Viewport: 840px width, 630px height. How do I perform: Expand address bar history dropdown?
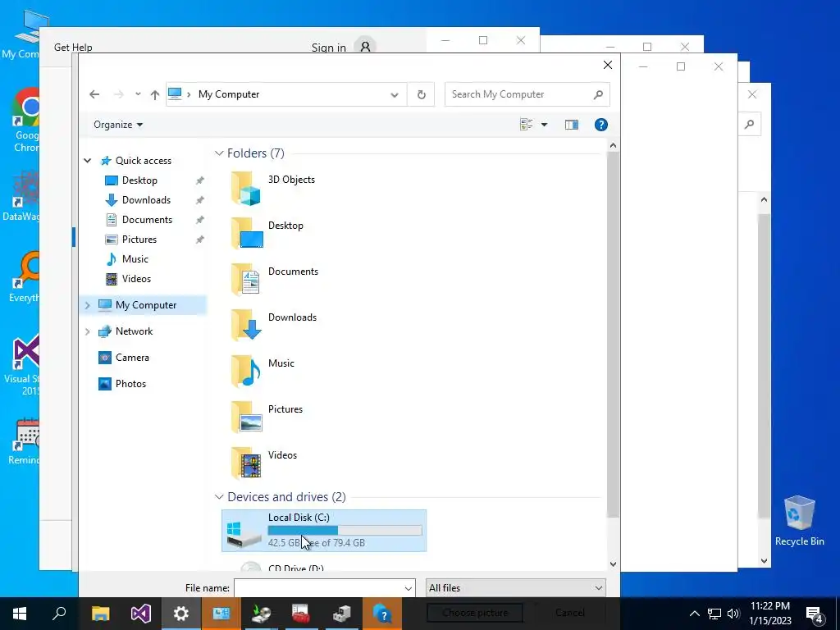[x=395, y=95]
